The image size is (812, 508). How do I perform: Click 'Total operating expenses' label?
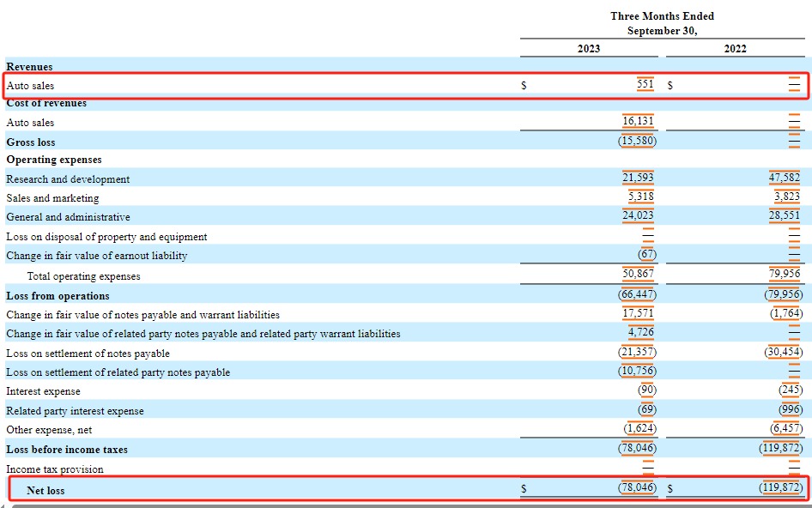tap(83, 276)
